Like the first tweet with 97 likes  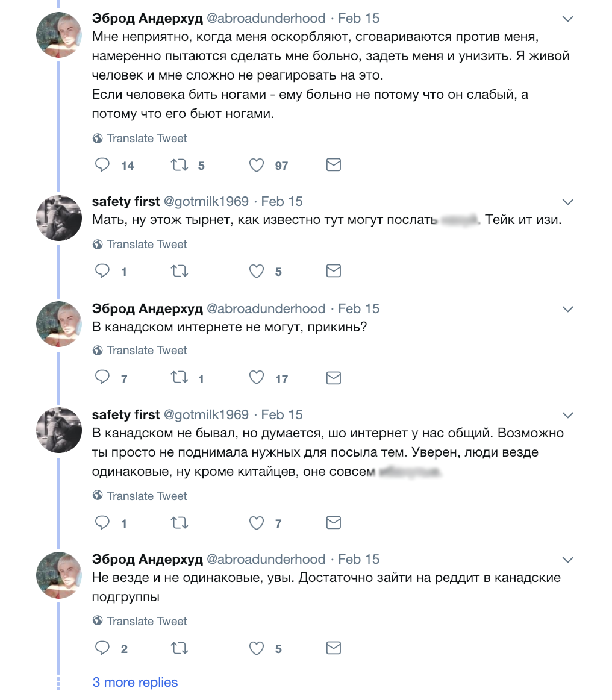(257, 166)
